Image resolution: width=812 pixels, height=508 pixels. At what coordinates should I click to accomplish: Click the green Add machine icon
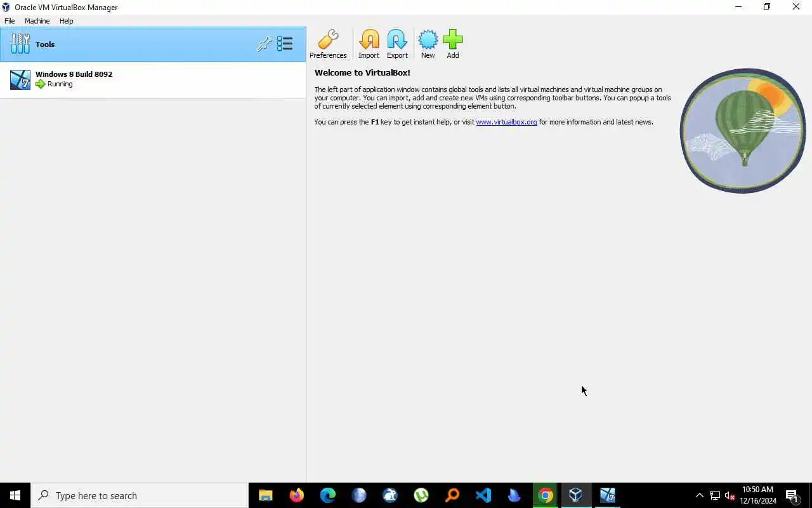tap(453, 44)
